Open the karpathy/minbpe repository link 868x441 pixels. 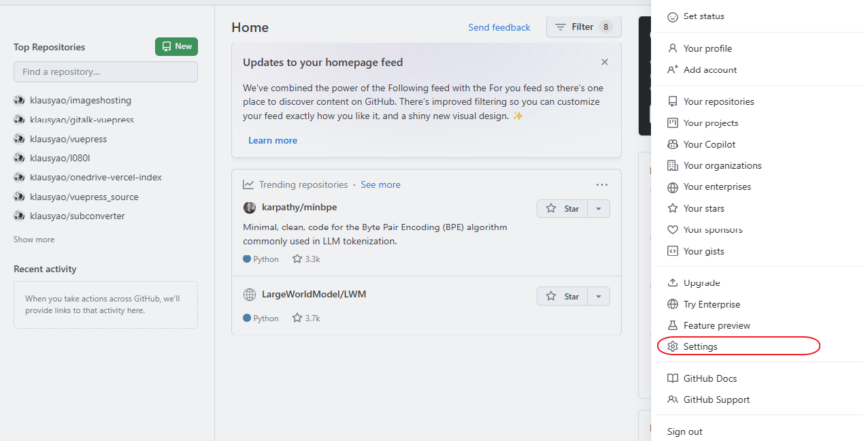point(299,207)
